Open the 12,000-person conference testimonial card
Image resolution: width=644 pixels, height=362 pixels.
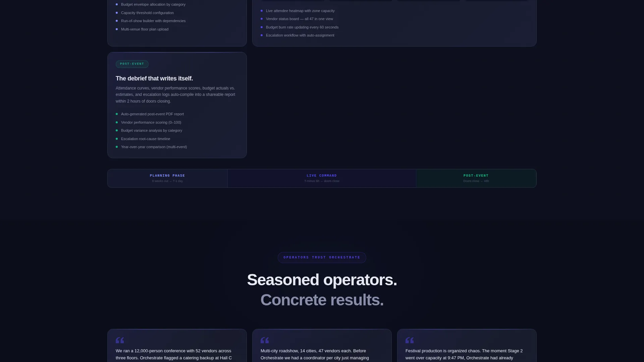pyautogui.click(x=177, y=346)
